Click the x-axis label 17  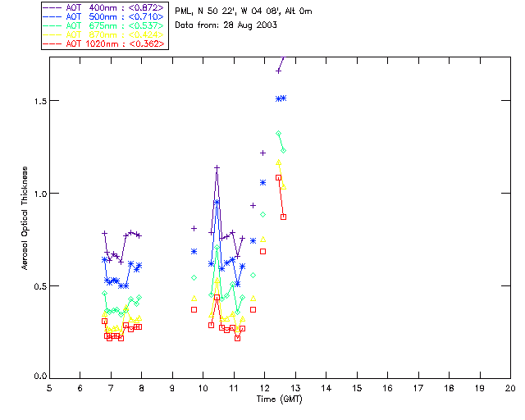point(418,388)
